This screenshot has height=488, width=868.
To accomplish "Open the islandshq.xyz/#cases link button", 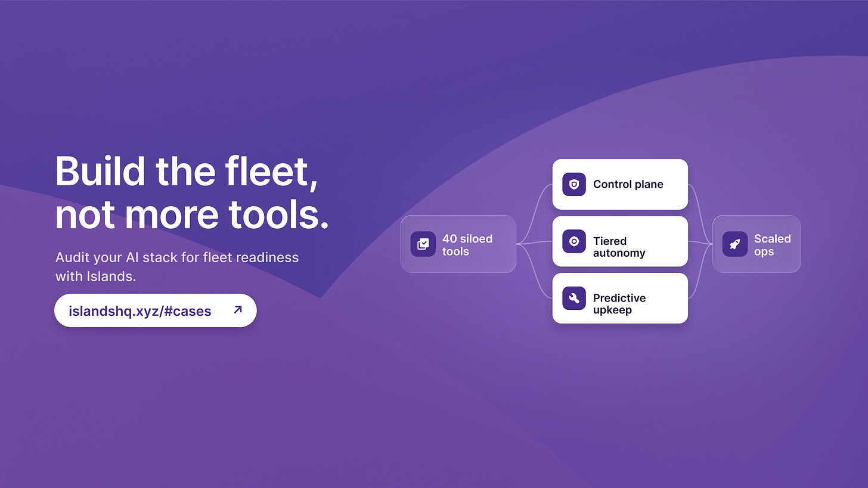I will (156, 310).
